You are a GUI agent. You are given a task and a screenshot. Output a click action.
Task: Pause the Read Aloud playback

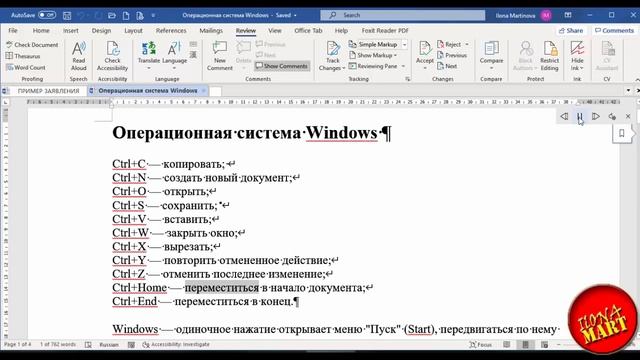coord(580,116)
